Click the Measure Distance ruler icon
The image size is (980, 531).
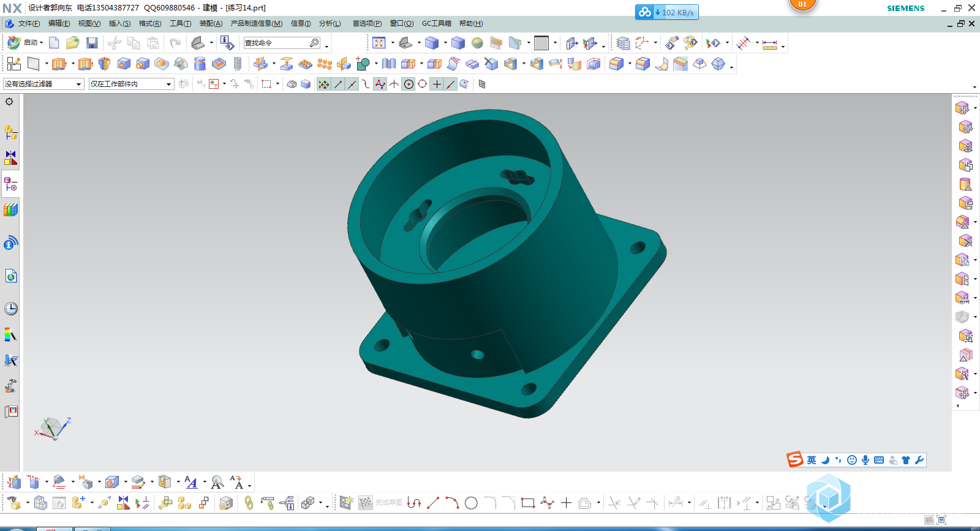click(770, 43)
